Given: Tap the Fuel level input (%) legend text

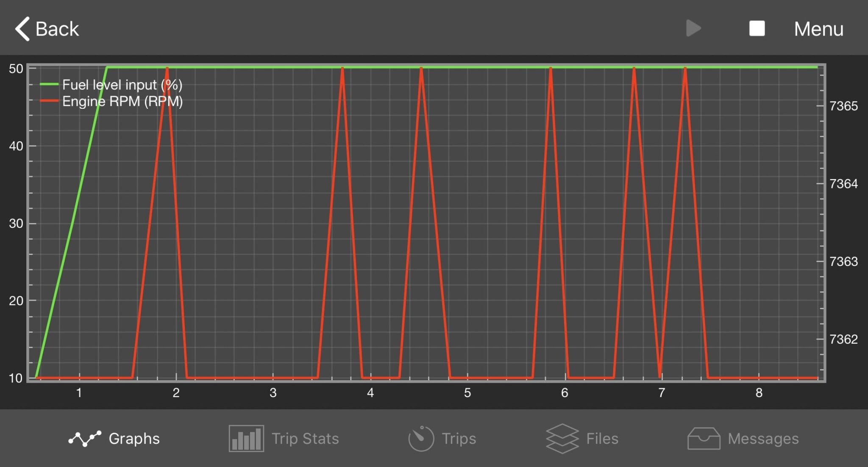Looking at the screenshot, I should pos(122,85).
